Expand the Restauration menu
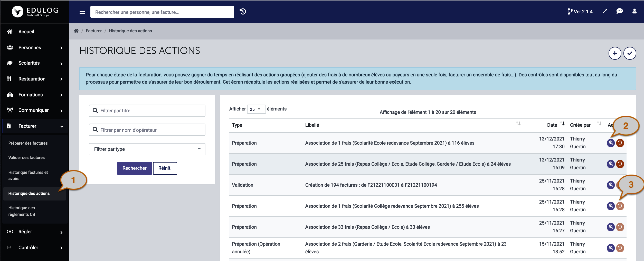This screenshot has height=261, width=644. (x=34, y=79)
